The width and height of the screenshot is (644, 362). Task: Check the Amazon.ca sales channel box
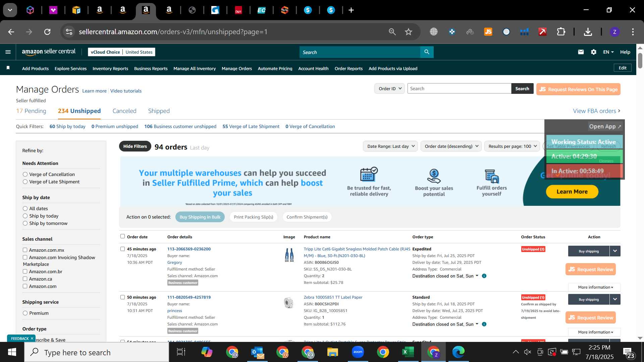(x=25, y=279)
